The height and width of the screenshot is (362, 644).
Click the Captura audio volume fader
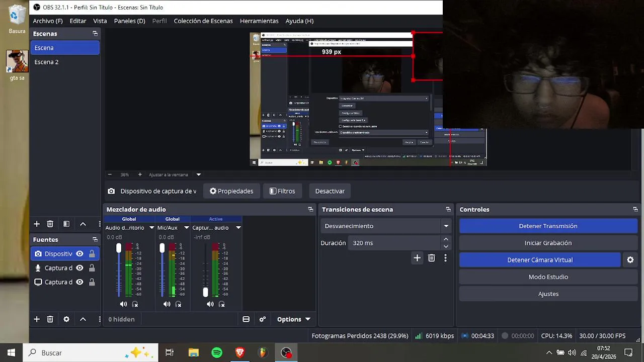205,292
